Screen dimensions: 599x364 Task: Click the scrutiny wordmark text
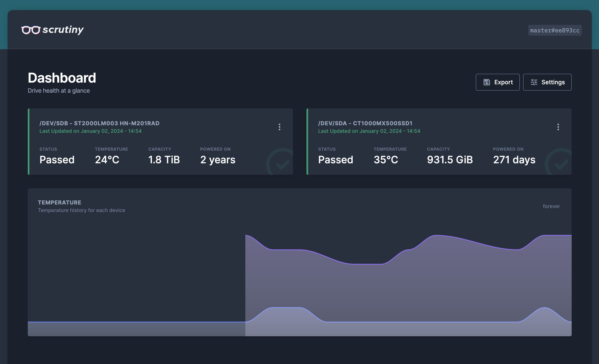(x=63, y=30)
